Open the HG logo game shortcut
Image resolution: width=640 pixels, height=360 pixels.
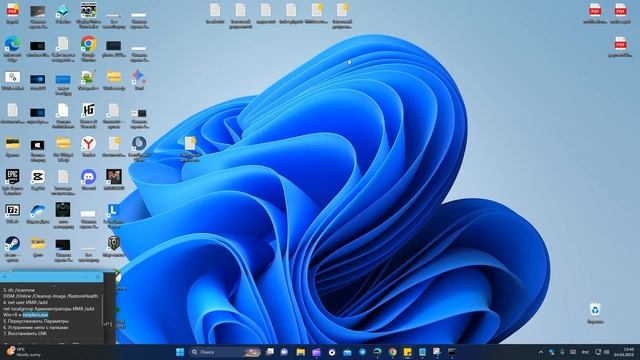tap(88, 110)
